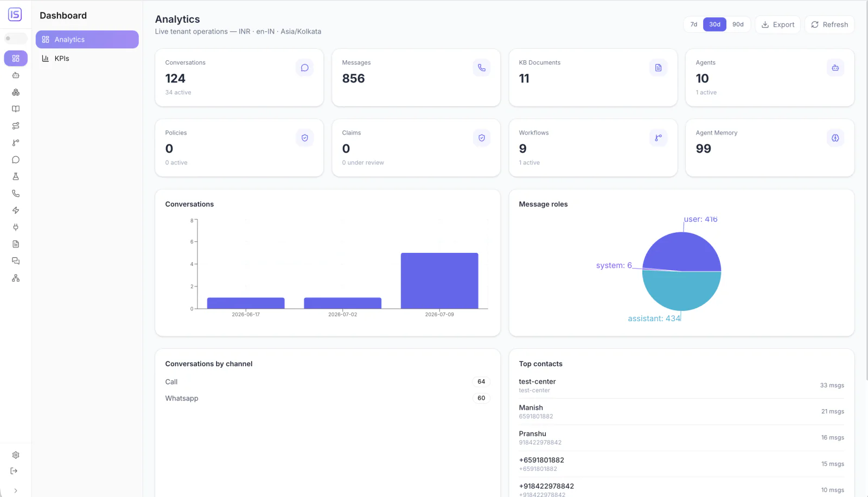The image size is (868, 497).
Task: Expand the sidebar with the bottom chevron
Action: (16, 490)
